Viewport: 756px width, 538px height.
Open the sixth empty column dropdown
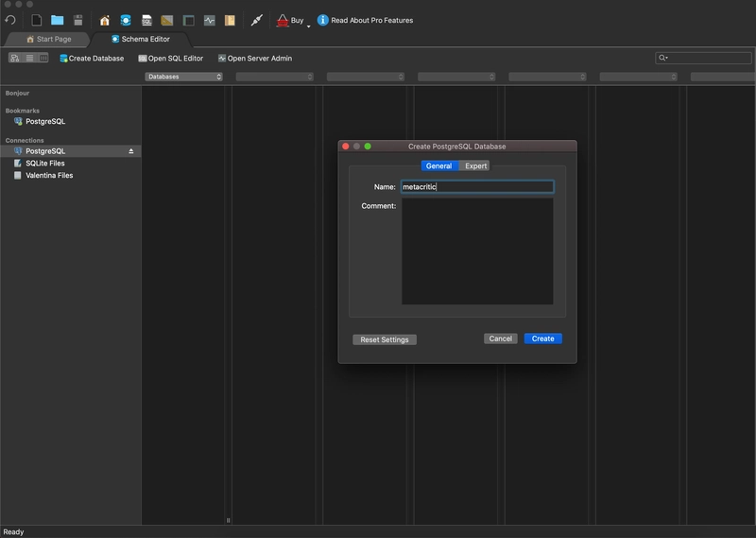click(x=639, y=77)
